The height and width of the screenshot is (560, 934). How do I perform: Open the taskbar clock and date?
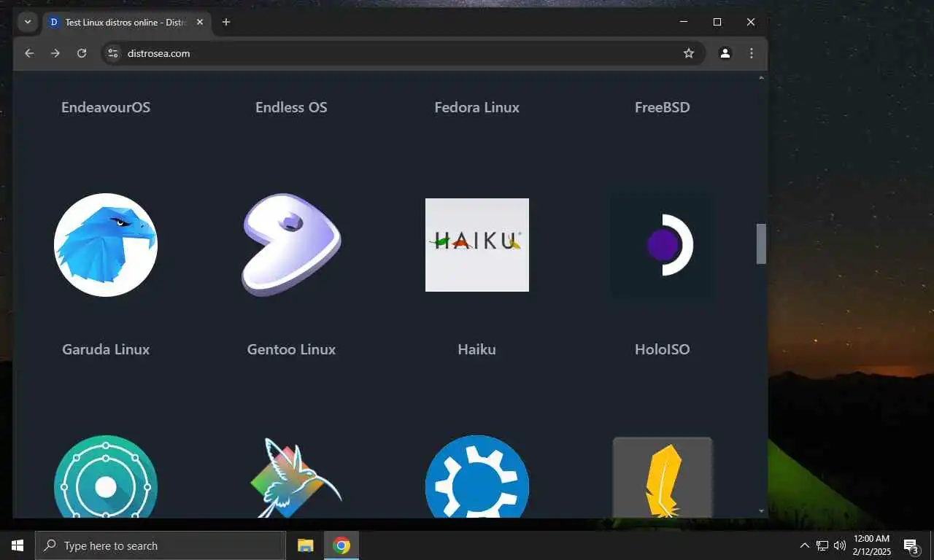pos(871,545)
